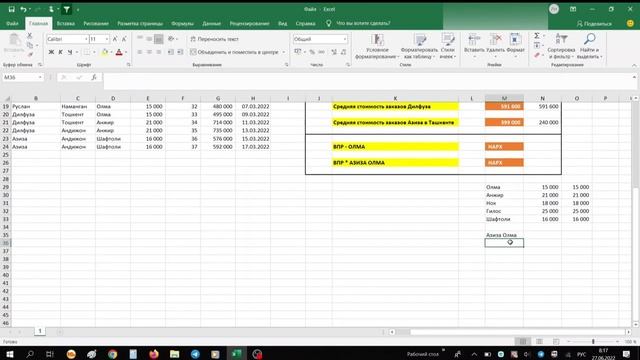
Task: Open the font color dropdown arrow
Action: (x=126, y=52)
